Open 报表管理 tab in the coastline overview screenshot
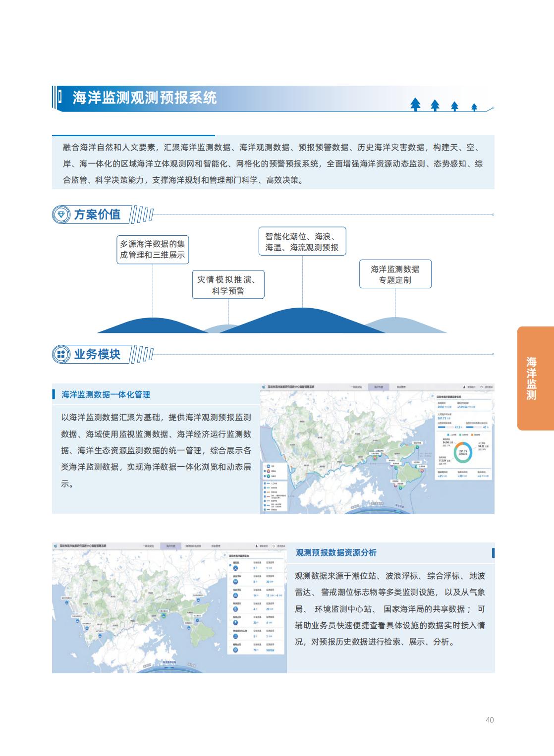The width and height of the screenshot is (554, 756). click(400, 387)
